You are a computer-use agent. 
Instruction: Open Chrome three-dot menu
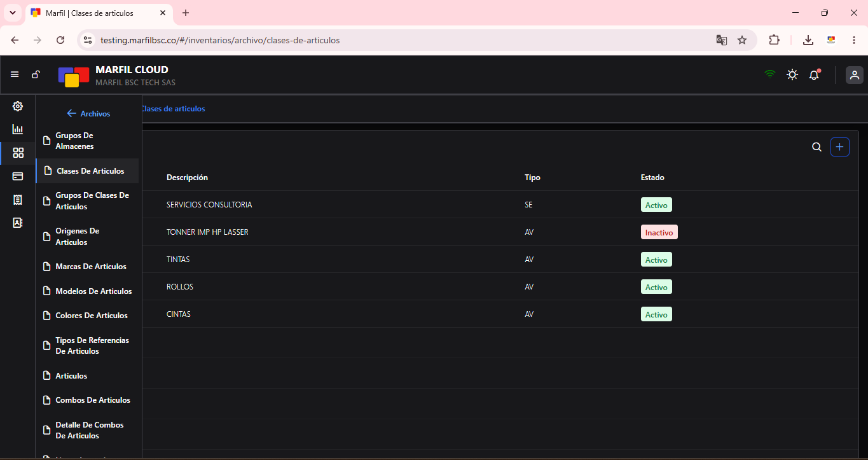pos(853,40)
